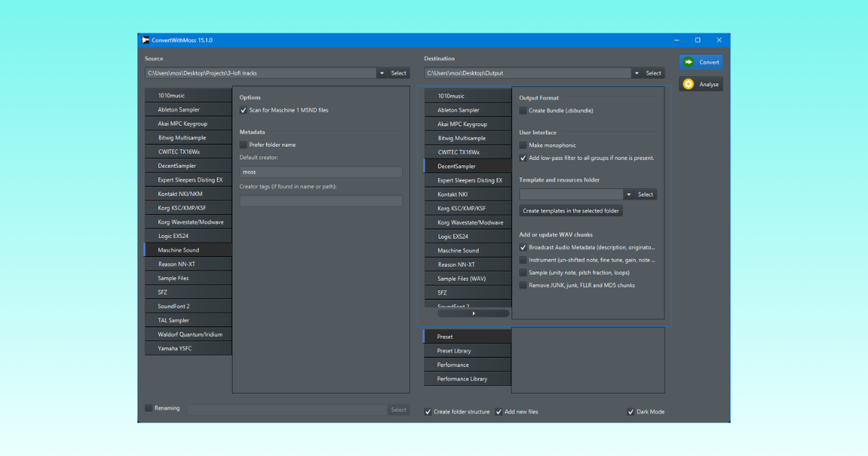Select Ableton Sampler source format tab

pos(188,109)
